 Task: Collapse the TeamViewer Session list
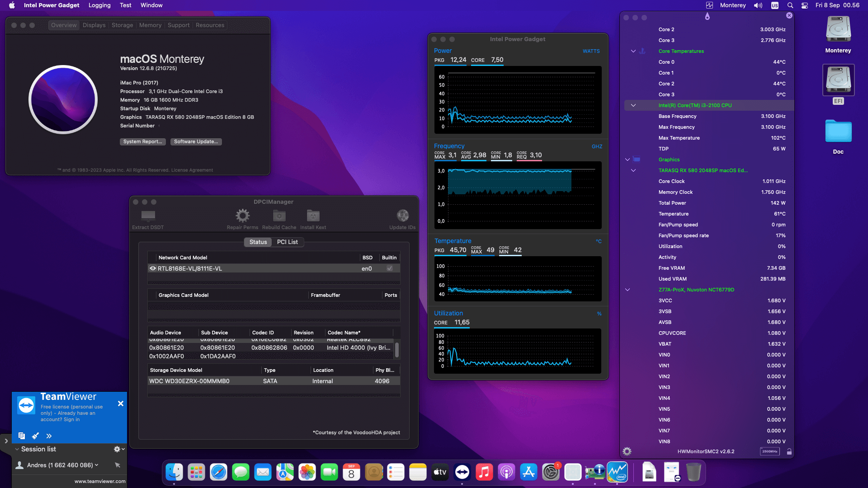17,449
